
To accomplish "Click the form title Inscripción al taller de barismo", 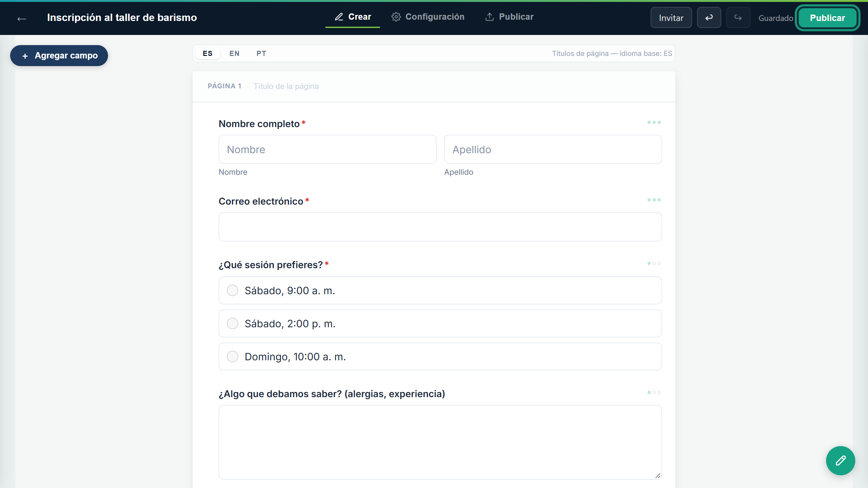I will point(122,17).
